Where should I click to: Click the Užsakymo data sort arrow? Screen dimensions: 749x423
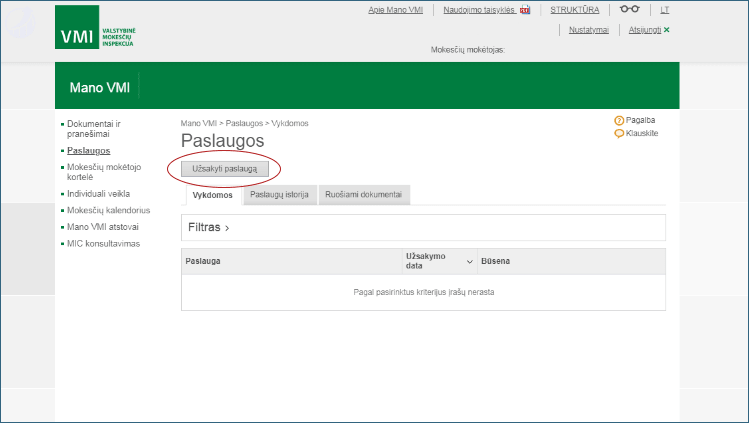pyautogui.click(x=470, y=262)
